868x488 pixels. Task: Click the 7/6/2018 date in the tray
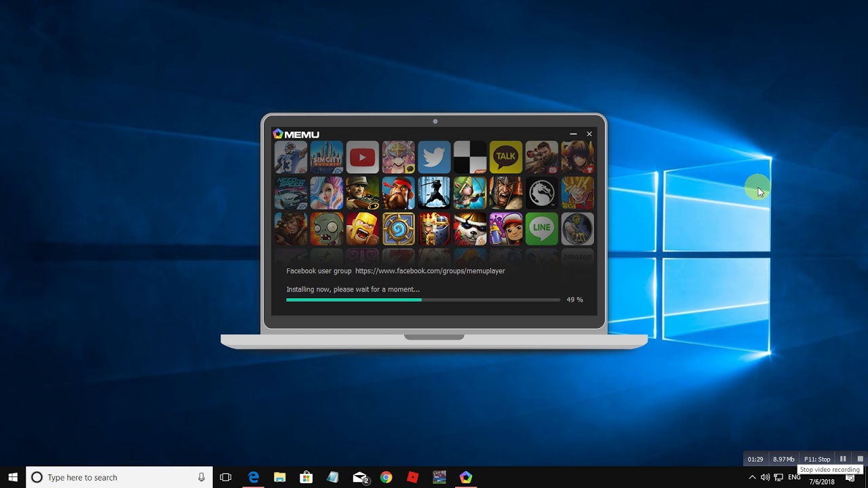click(x=822, y=482)
